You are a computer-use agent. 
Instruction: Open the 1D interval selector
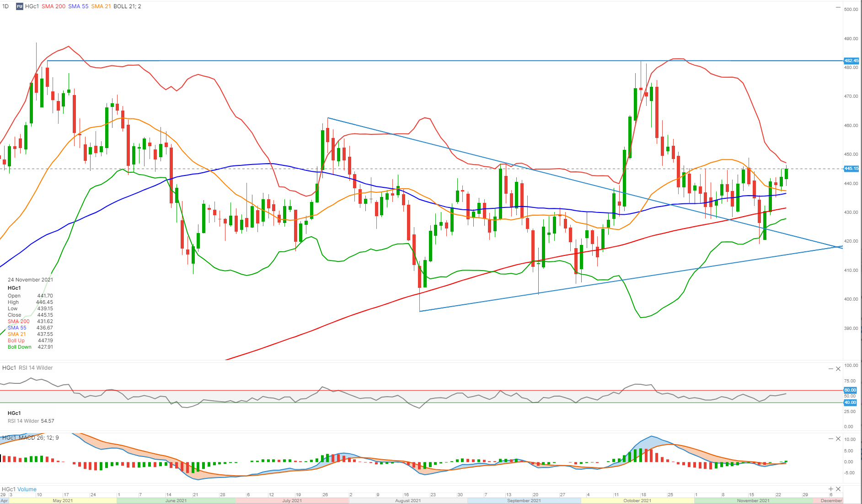coord(5,6)
